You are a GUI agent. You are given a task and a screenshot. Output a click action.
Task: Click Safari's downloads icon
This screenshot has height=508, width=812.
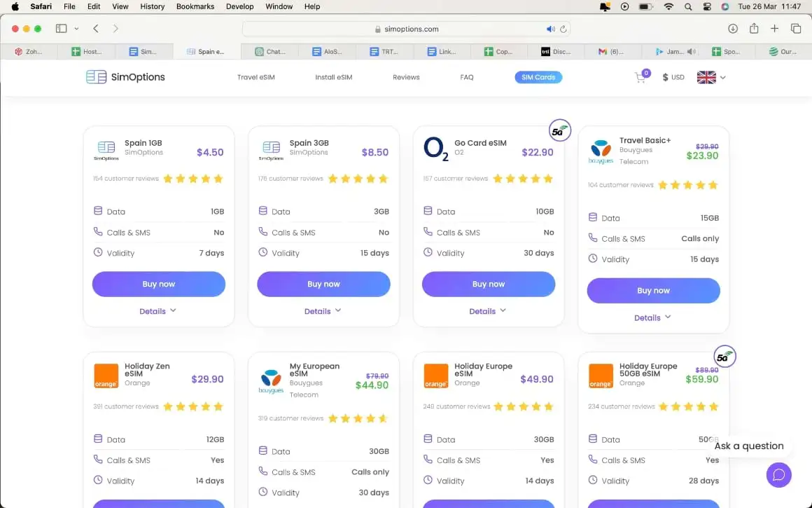[x=733, y=29]
